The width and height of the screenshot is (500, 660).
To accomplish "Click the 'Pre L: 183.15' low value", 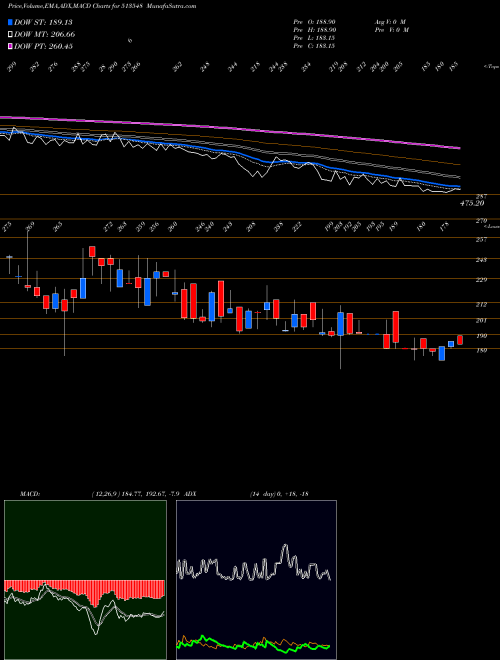I will coord(314,38).
